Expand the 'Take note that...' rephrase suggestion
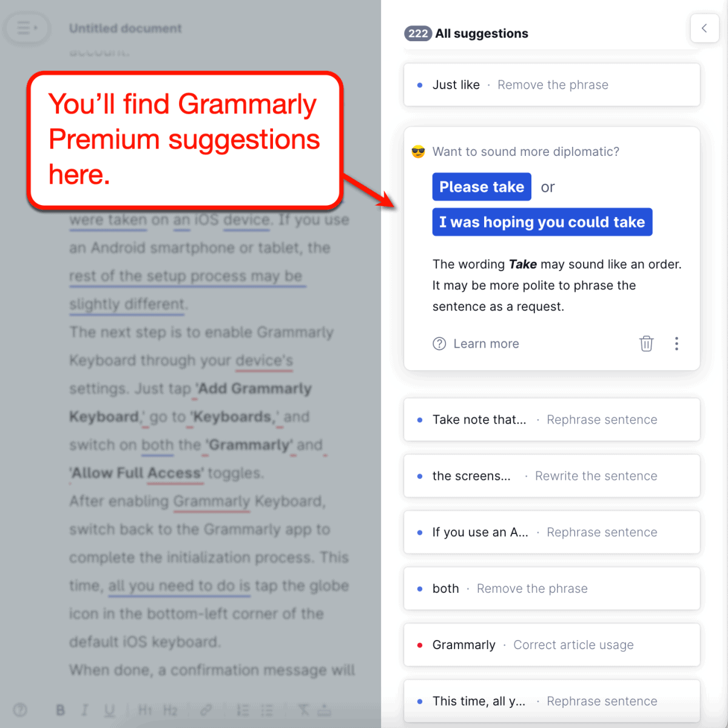Viewport: 728px width, 728px height. tap(551, 419)
